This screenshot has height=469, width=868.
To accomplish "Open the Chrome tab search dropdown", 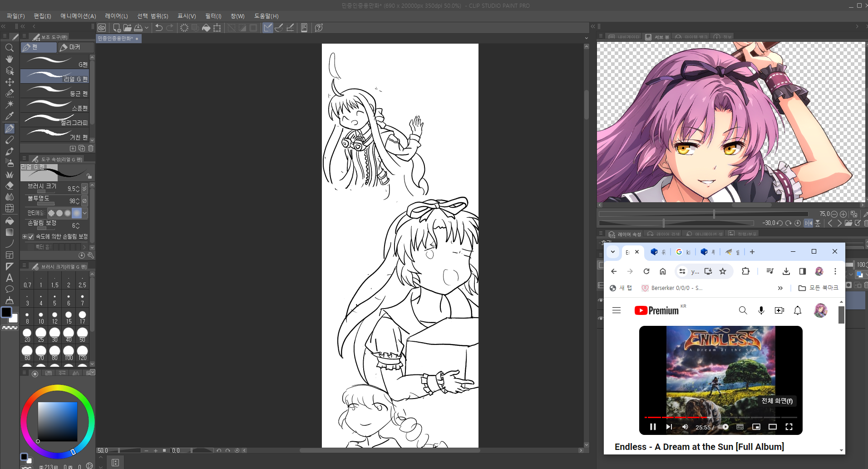I will [613, 252].
